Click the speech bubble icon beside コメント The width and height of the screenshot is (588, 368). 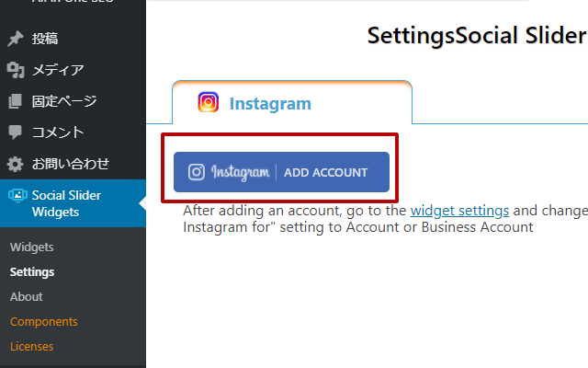(15, 132)
